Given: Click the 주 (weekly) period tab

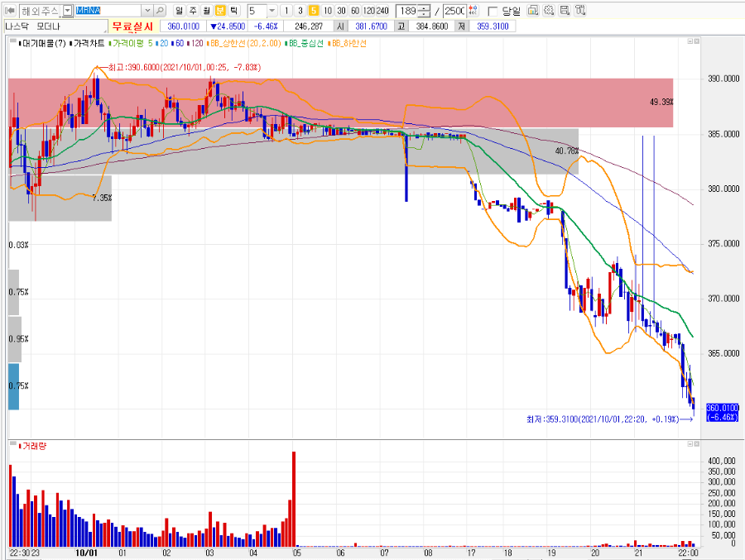Looking at the screenshot, I should pyautogui.click(x=192, y=11).
